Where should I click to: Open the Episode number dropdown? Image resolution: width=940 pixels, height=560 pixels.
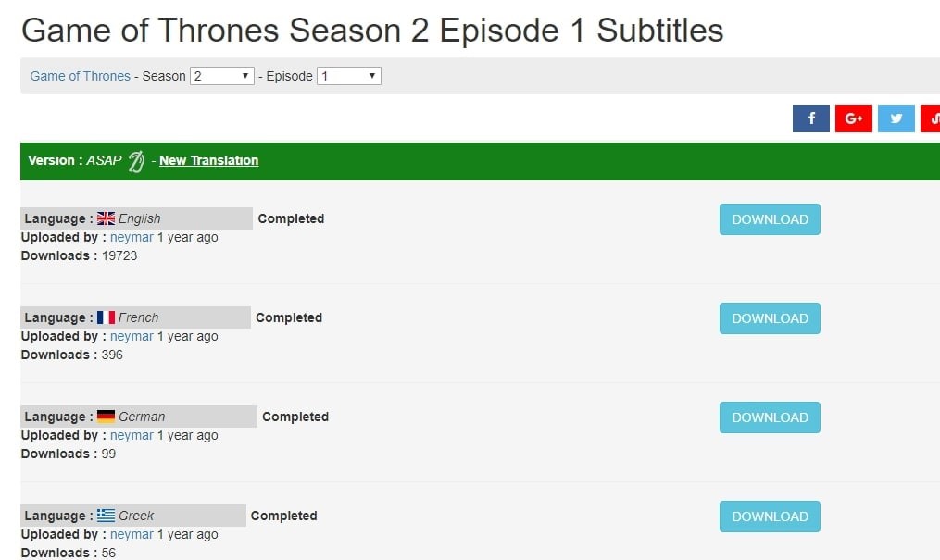click(349, 76)
